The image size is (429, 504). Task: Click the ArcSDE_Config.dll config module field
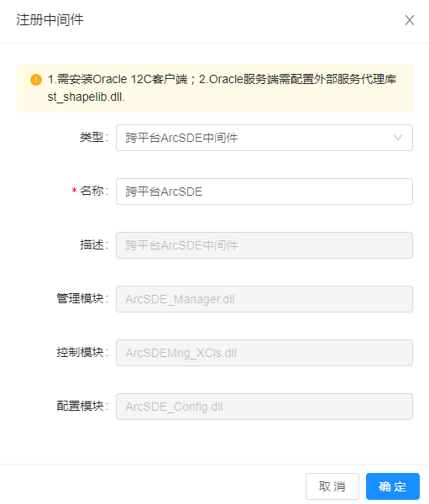[x=264, y=407]
